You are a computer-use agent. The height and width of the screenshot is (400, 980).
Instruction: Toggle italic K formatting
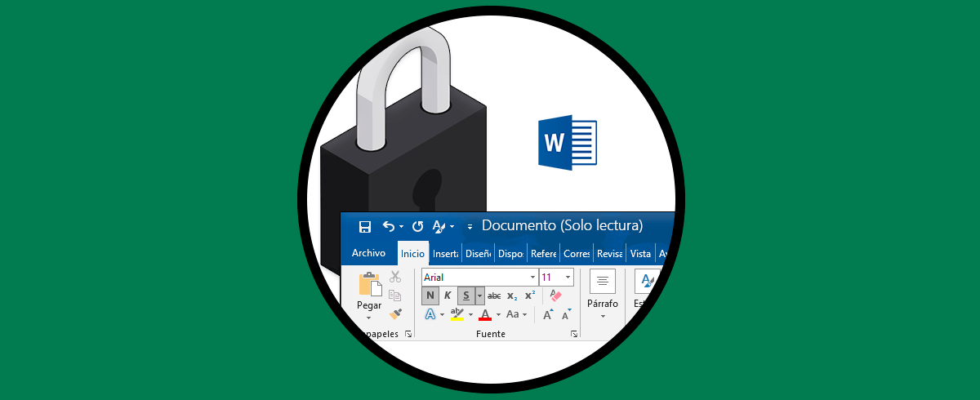(x=448, y=296)
